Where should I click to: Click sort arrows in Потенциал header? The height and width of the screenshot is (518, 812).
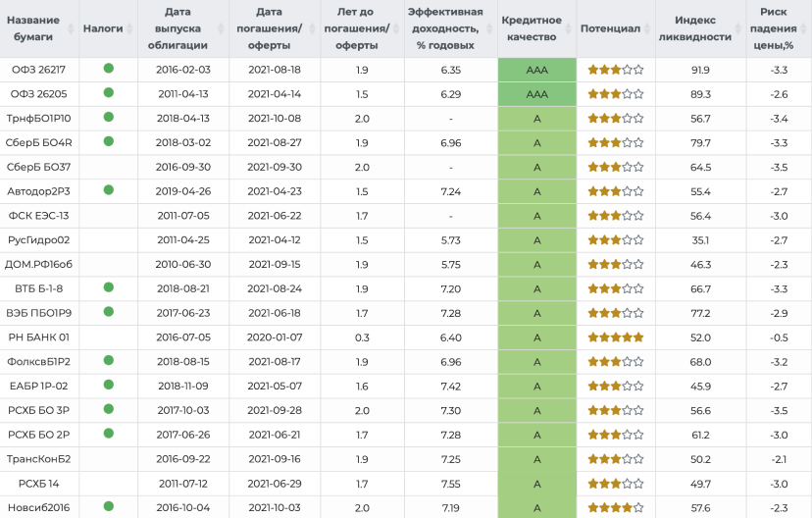648,29
